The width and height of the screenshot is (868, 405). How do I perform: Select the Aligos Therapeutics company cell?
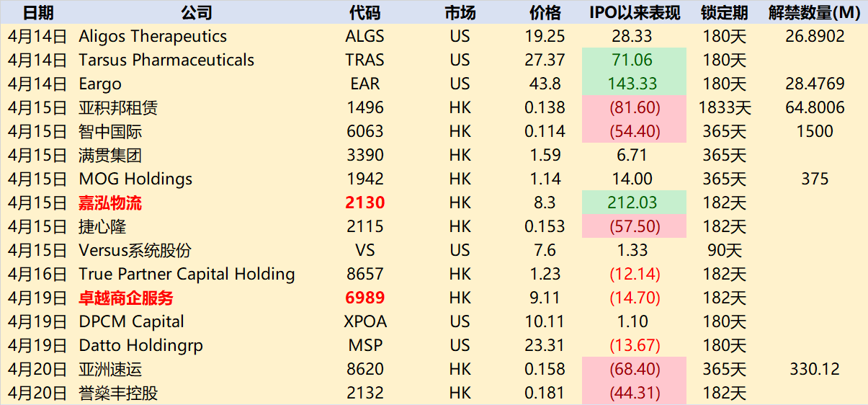point(153,37)
